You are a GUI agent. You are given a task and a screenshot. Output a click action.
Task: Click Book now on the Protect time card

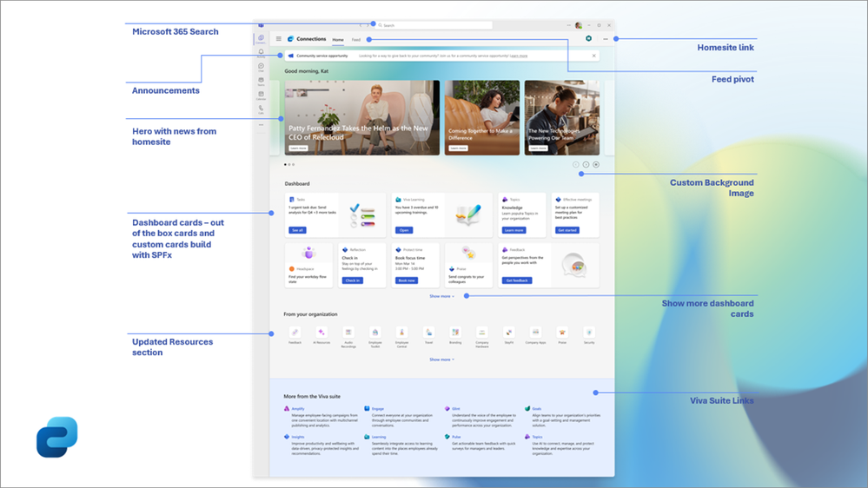[407, 280]
